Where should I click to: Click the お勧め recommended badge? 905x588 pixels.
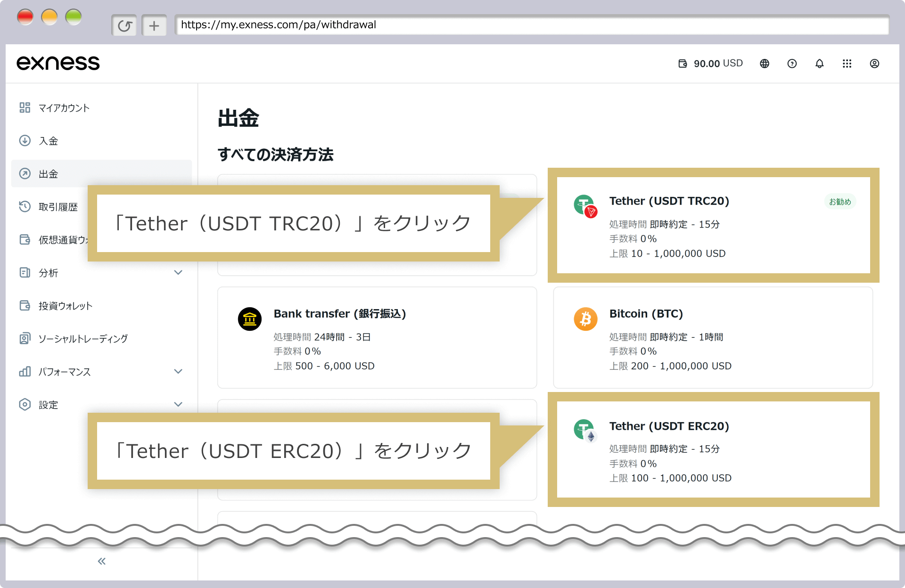coord(840,202)
